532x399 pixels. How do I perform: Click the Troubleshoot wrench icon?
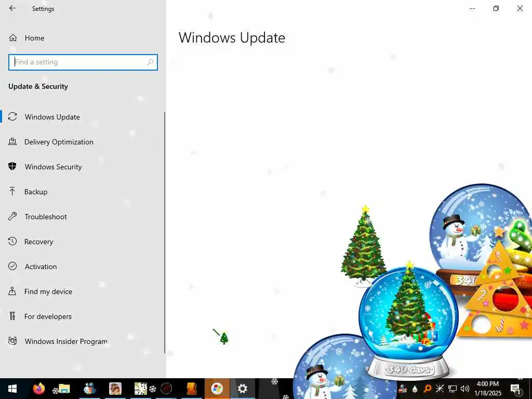[12, 217]
